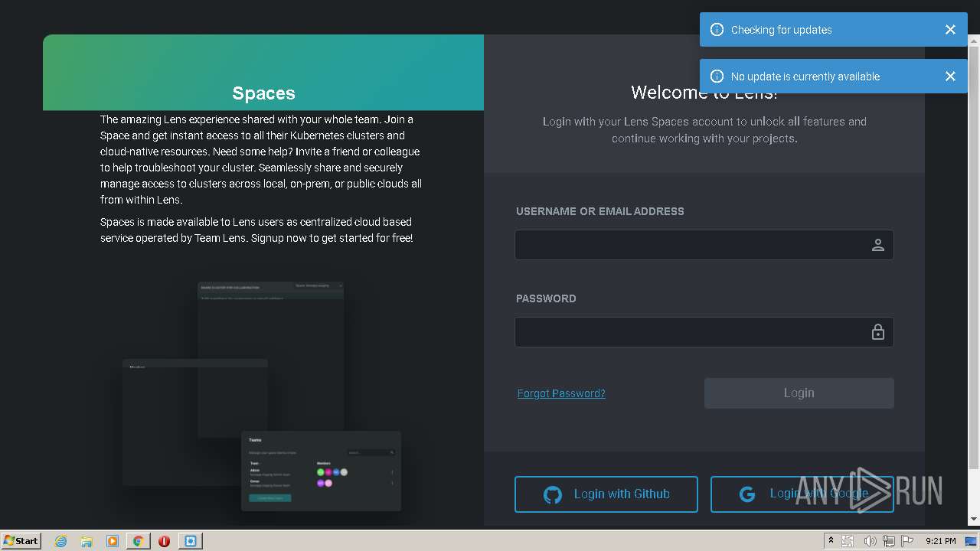
Task: Click the Github logo icon
Action: [x=552, y=494]
